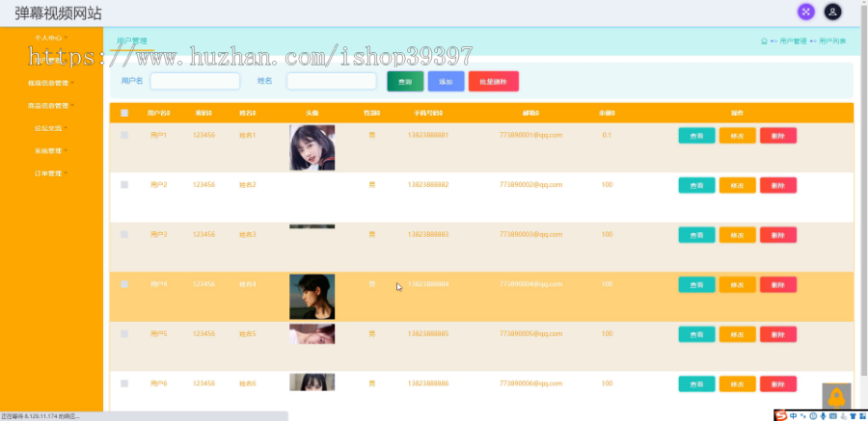Click the home icon in breadcrumb
Screen dimensions: 868x421
tap(764, 40)
